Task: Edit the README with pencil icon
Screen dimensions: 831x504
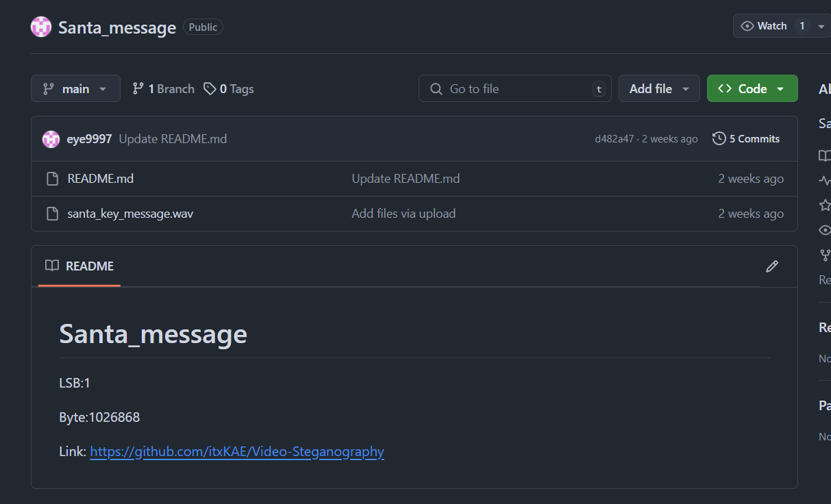Action: 772,266
